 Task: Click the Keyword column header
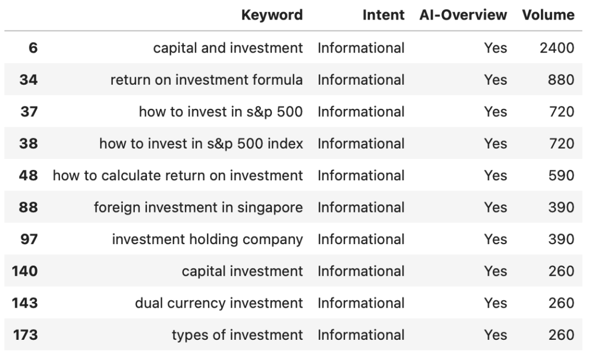pyautogui.click(x=272, y=16)
